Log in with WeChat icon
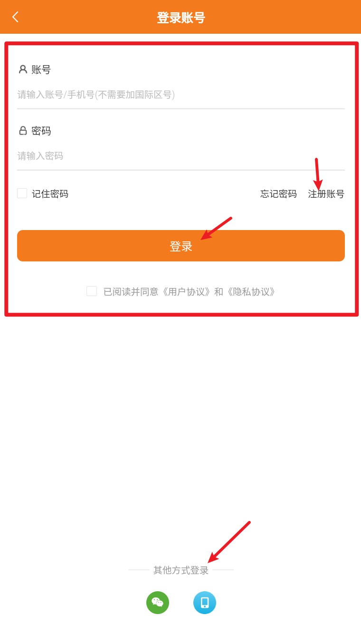This screenshot has width=361, height=644. pos(158,602)
